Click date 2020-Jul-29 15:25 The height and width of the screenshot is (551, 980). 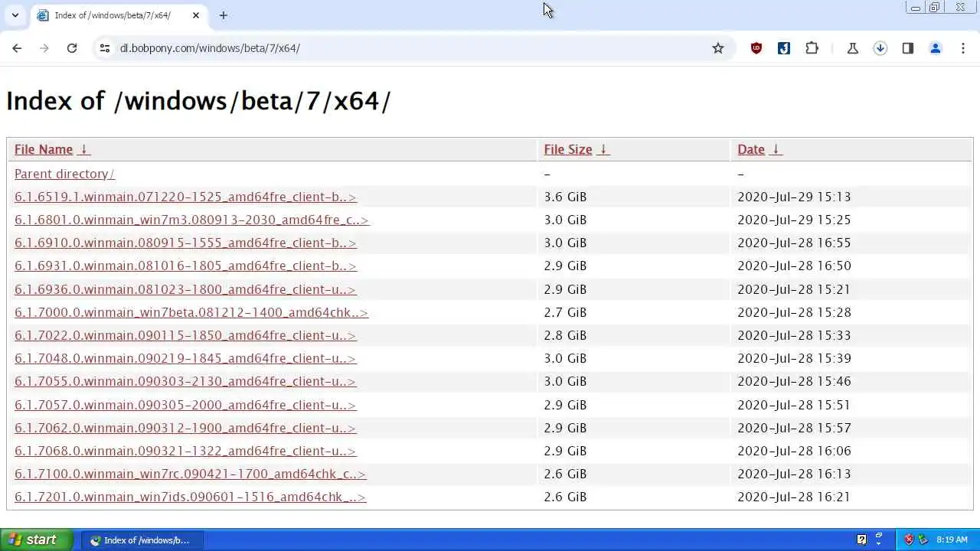(x=794, y=220)
